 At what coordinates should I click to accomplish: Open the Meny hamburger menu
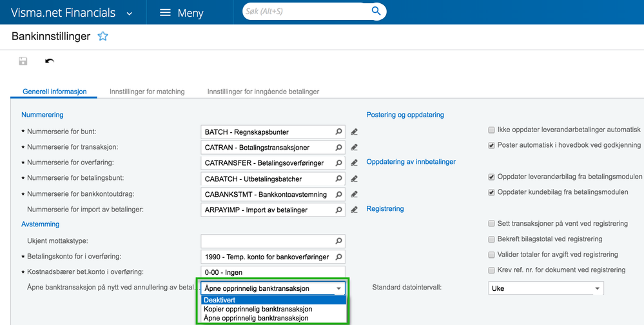tap(181, 13)
